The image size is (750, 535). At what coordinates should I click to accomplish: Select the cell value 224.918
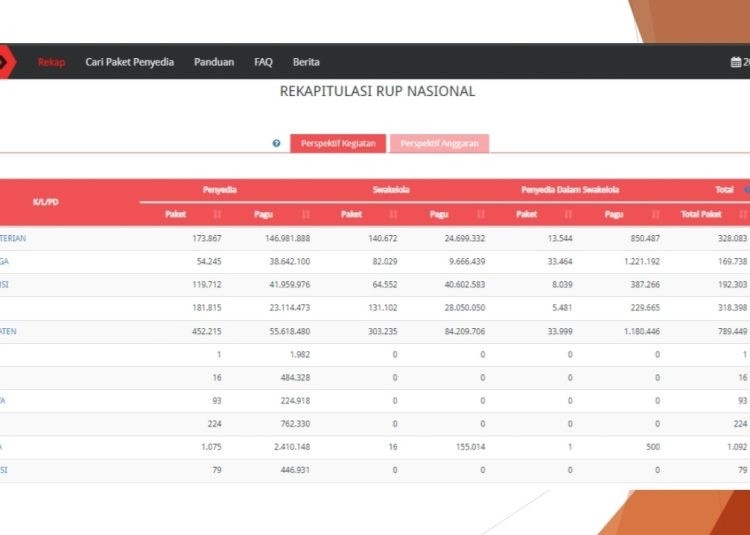point(295,401)
